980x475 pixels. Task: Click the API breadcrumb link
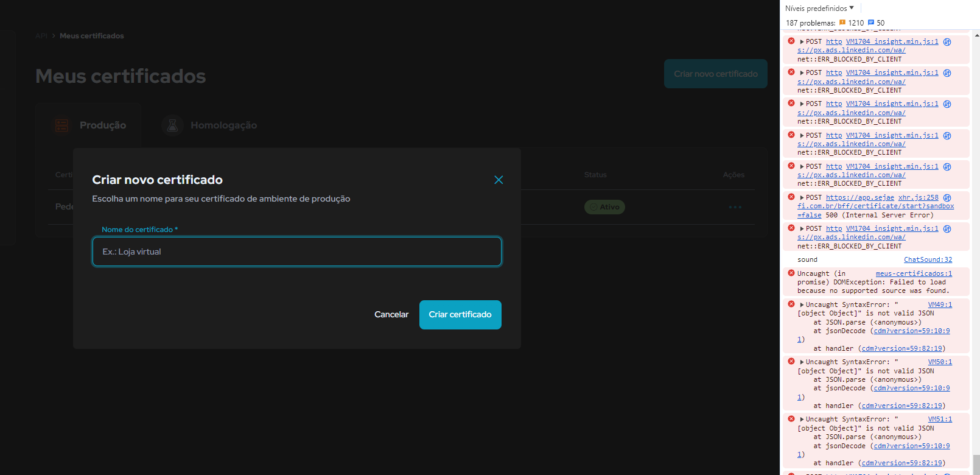pos(41,36)
